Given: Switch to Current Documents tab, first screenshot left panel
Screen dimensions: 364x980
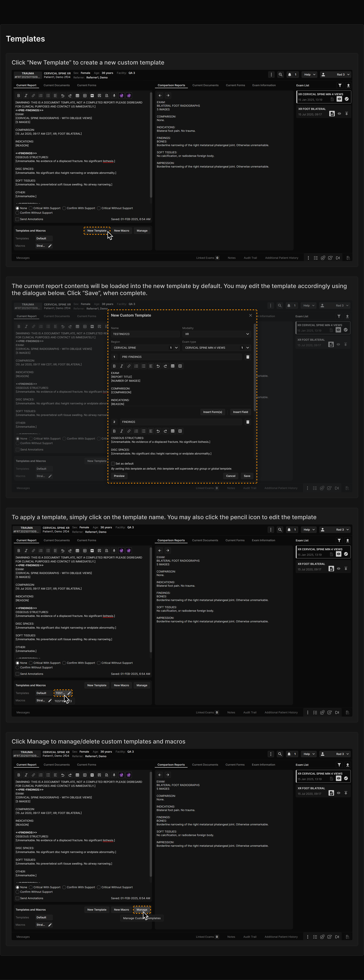Looking at the screenshot, I should (x=57, y=85).
